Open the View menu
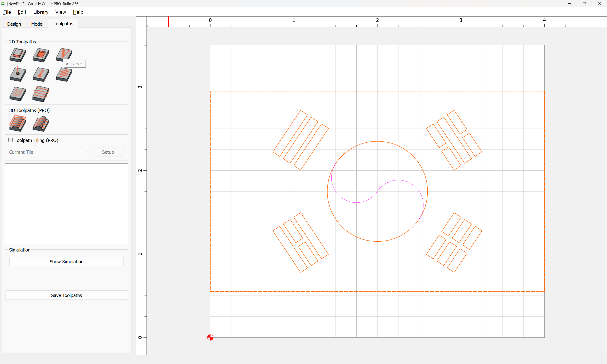Viewport: 607px width, 364px height. pyautogui.click(x=60, y=12)
